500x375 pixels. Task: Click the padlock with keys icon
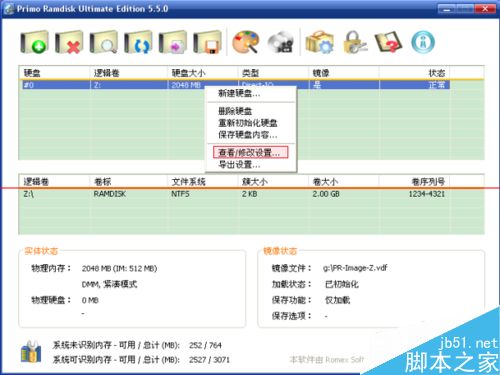click(x=354, y=42)
